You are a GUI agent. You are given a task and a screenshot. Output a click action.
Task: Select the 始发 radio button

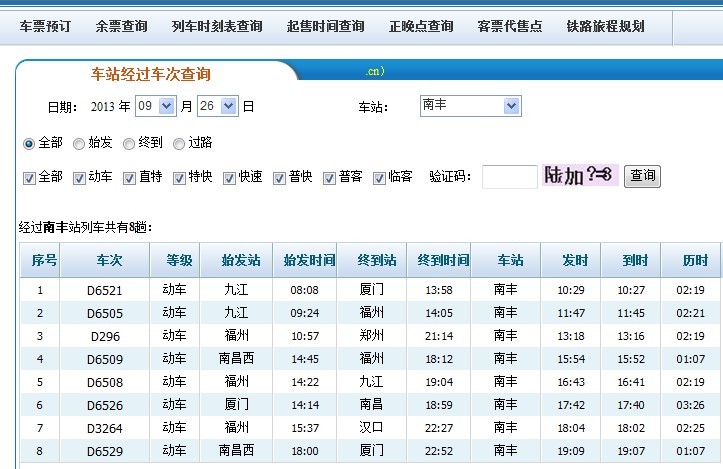79,144
